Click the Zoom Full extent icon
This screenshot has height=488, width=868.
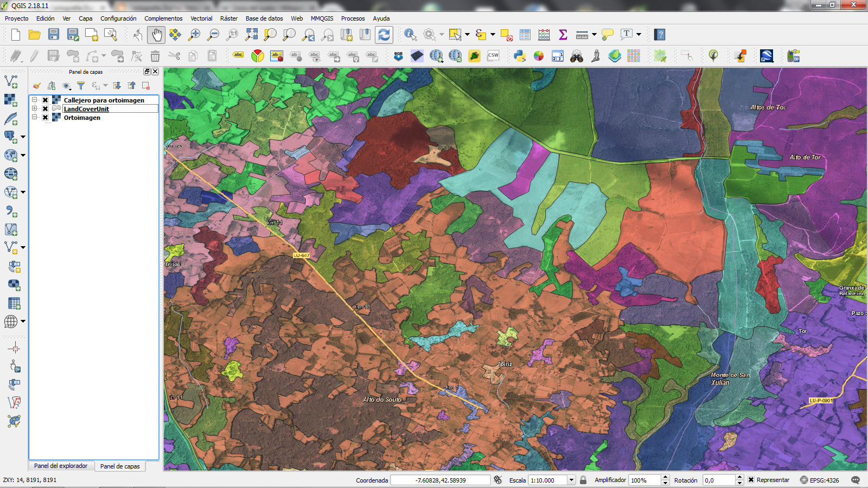(x=251, y=35)
